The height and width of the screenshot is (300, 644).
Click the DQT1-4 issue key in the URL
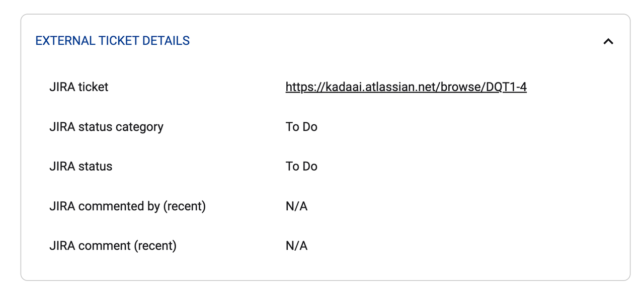click(506, 87)
